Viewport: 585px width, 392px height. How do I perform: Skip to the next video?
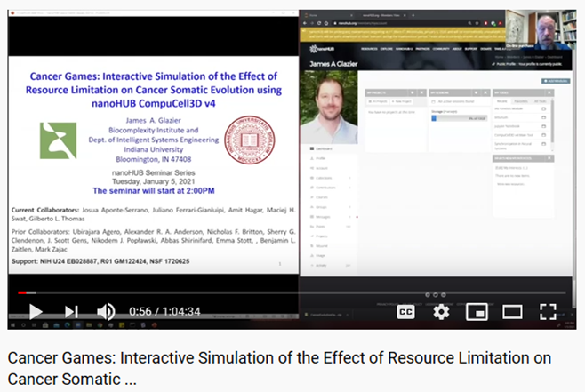pos(71,311)
